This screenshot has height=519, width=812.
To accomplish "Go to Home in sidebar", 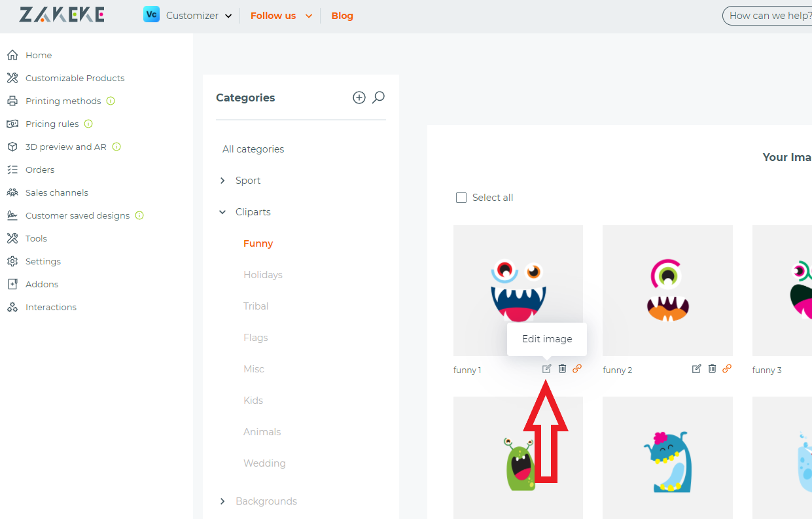I will pyautogui.click(x=39, y=55).
